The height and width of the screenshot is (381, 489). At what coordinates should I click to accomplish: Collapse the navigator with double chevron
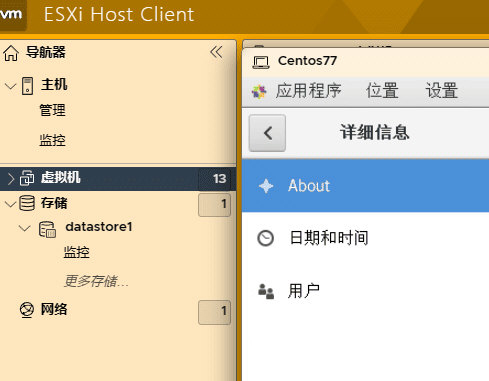216,52
